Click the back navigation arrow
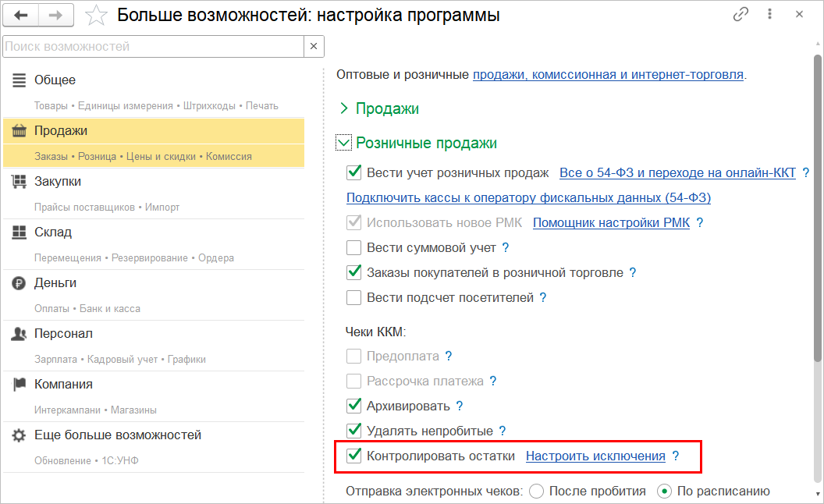 [21, 15]
